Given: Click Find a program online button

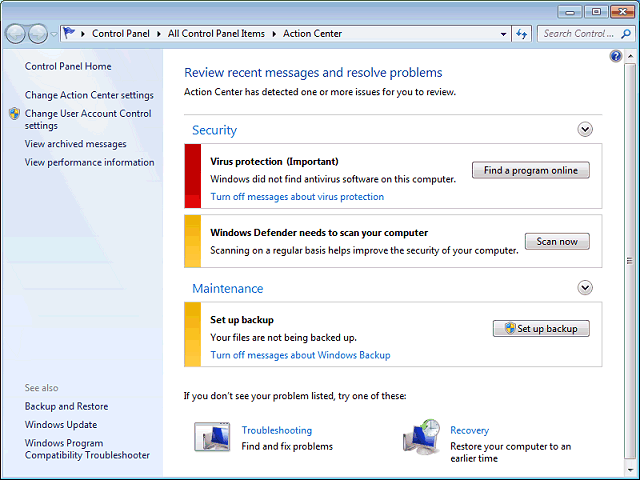Looking at the screenshot, I should [531, 170].
